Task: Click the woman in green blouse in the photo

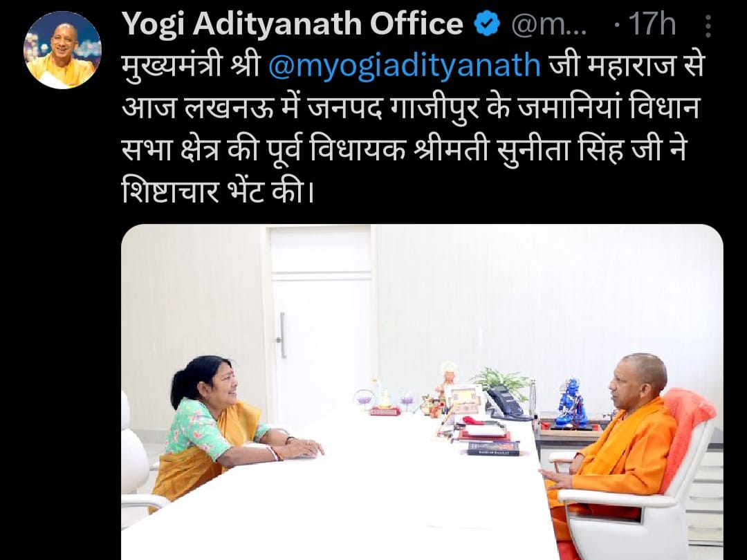Action: [x=229, y=429]
